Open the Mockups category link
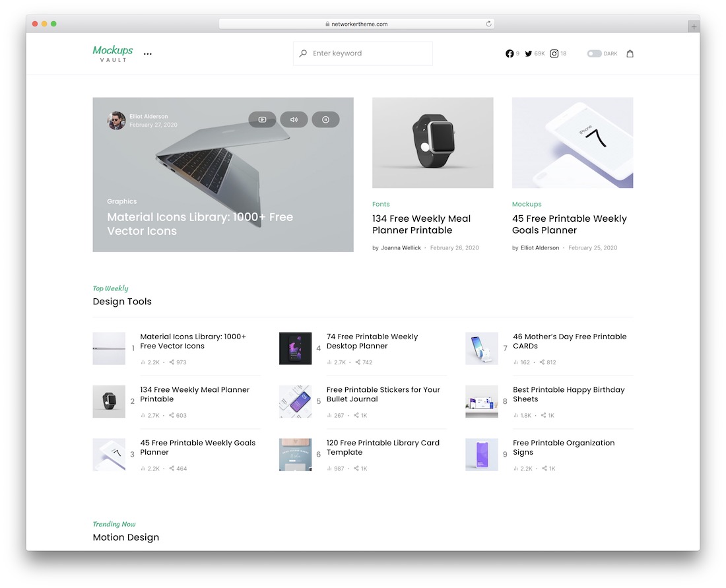This screenshot has height=588, width=726. tap(527, 204)
